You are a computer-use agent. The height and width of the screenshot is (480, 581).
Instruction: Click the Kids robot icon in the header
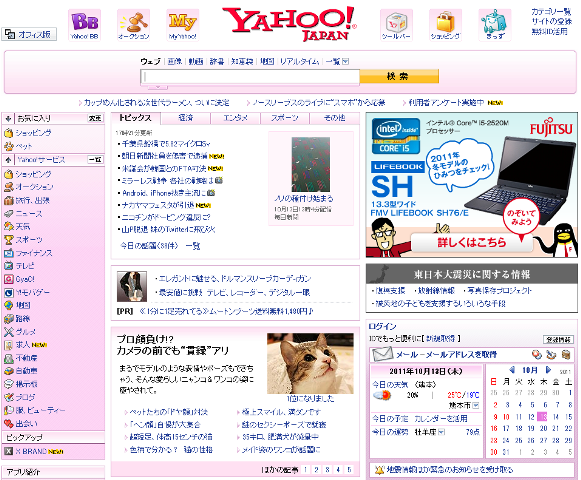pos(495,25)
